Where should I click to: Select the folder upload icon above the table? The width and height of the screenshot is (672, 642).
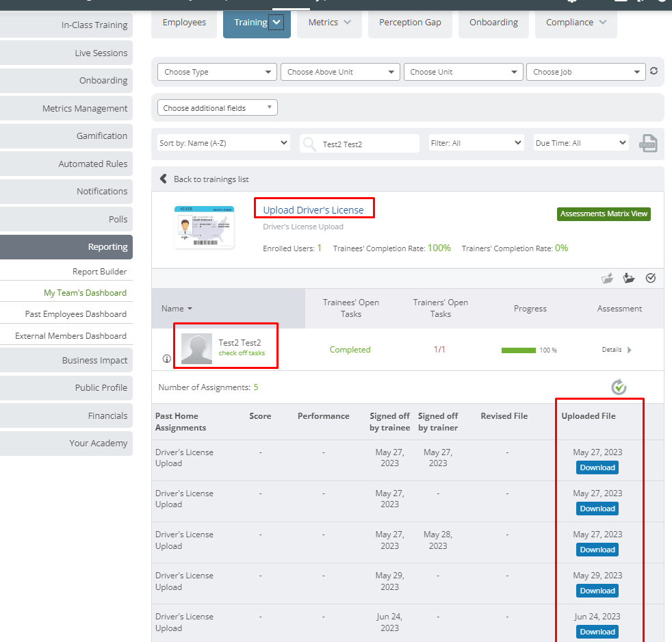pyautogui.click(x=607, y=278)
